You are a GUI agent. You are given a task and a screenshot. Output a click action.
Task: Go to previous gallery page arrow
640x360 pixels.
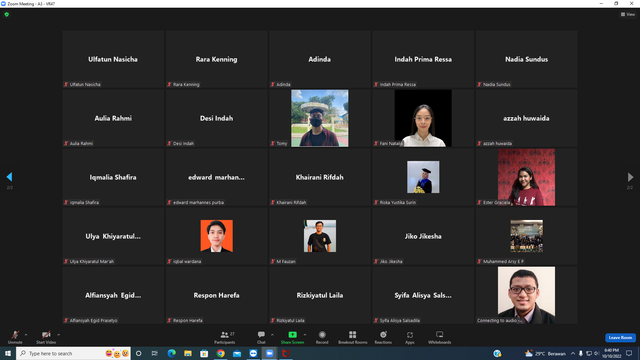tap(9, 177)
